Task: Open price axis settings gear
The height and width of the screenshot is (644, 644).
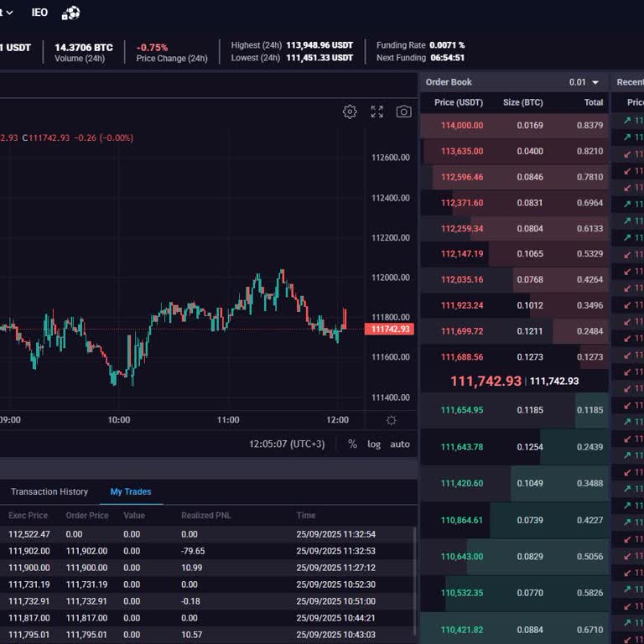Action: pos(392,420)
